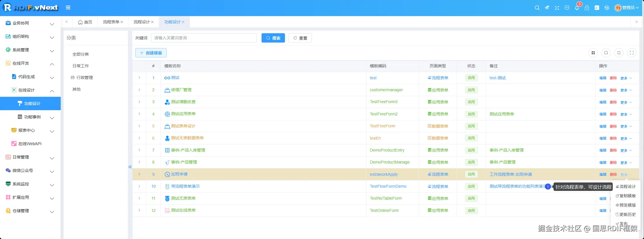Viewport: 644px width, 239px height.
Task: Toggle sidebar collapse with hamburger icon
Action: [68, 8]
